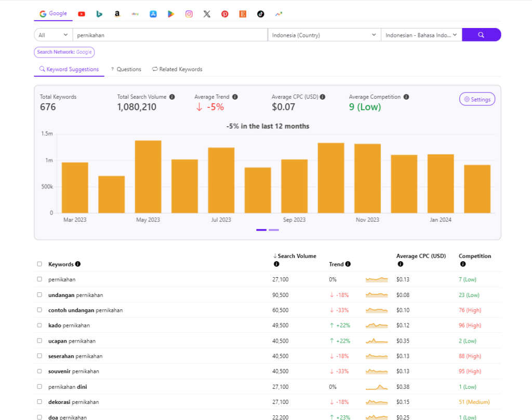Select the eBay source icon
The image size is (532, 420).
pos(135,14)
